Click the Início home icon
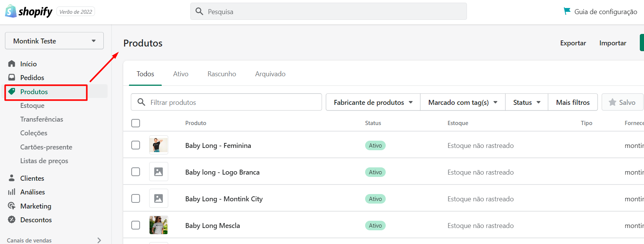Viewport: 644px width, 244px height. (x=12, y=64)
